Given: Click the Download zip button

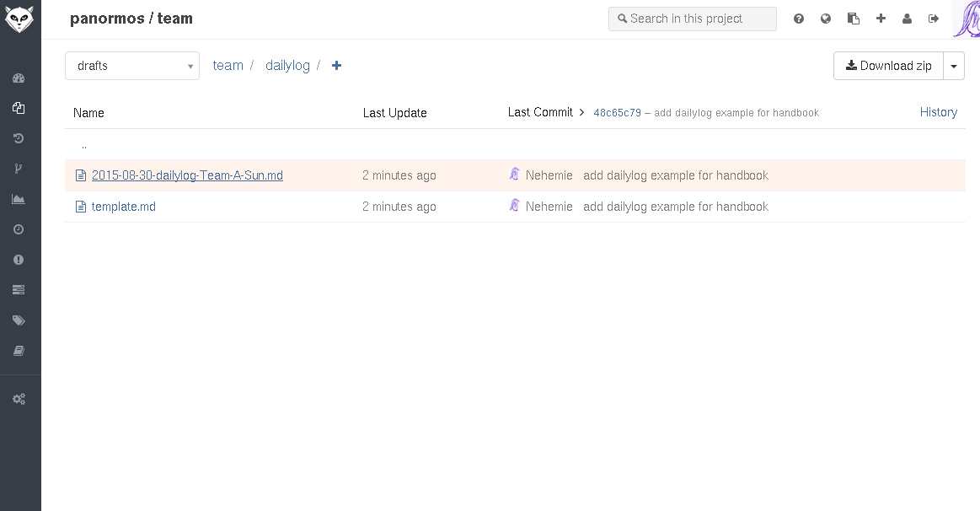Looking at the screenshot, I should (x=888, y=66).
